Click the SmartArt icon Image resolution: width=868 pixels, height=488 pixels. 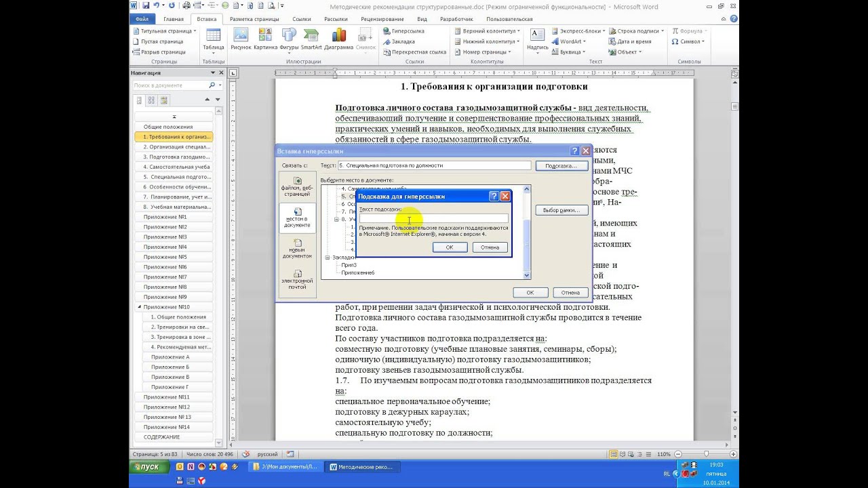tap(311, 39)
